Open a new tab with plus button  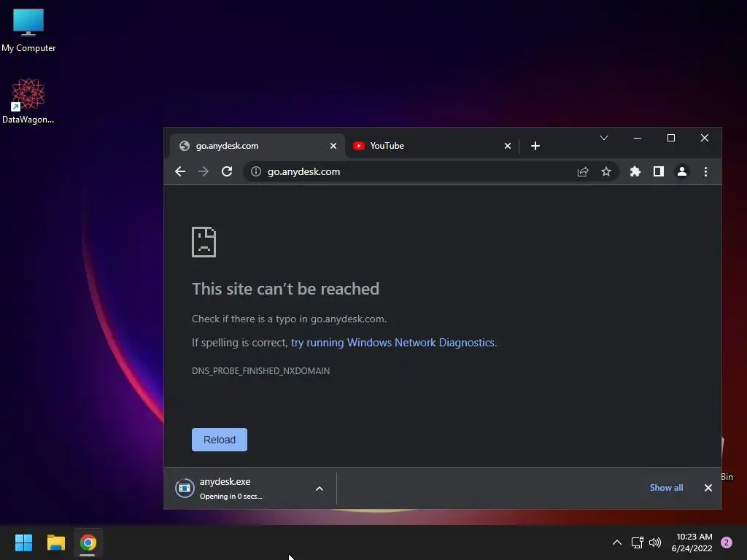tap(535, 146)
